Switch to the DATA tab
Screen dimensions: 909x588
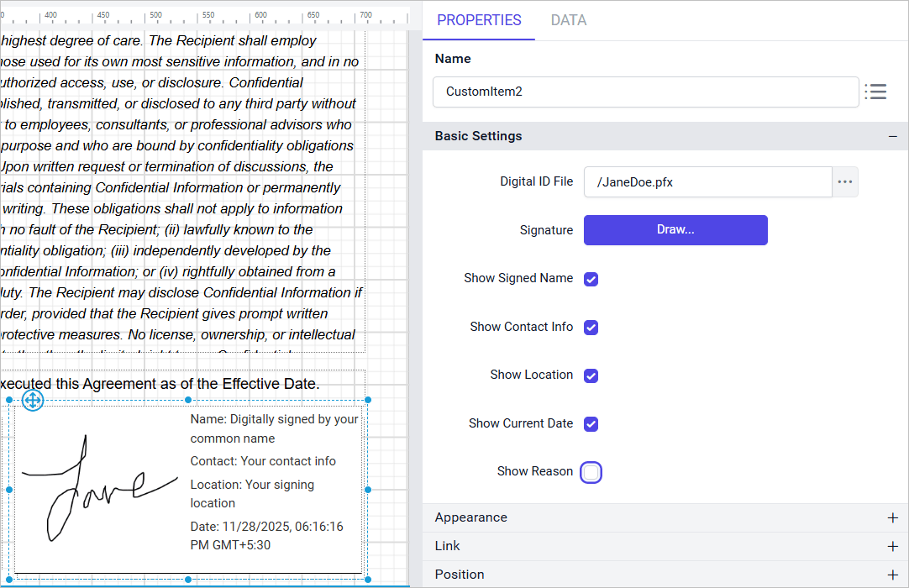point(568,20)
